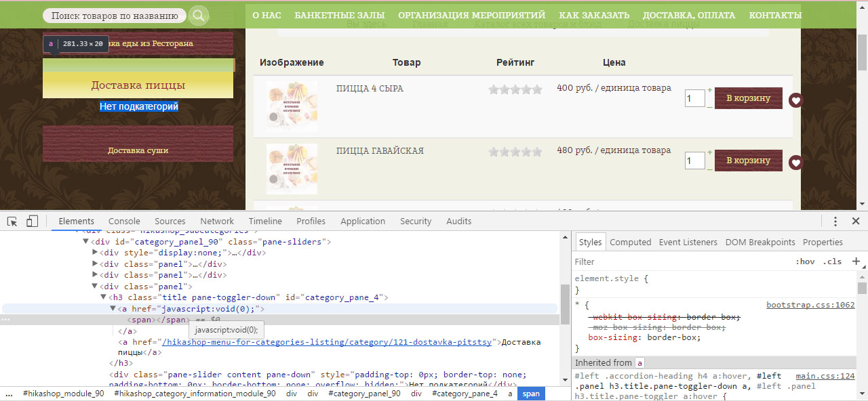
Task: Close the DevTools panel
Action: pyautogui.click(x=856, y=221)
